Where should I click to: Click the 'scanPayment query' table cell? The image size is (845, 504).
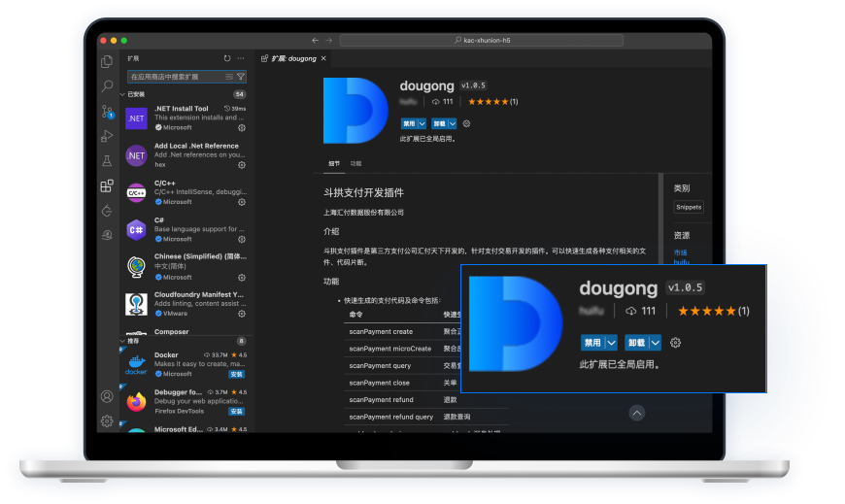coord(380,365)
